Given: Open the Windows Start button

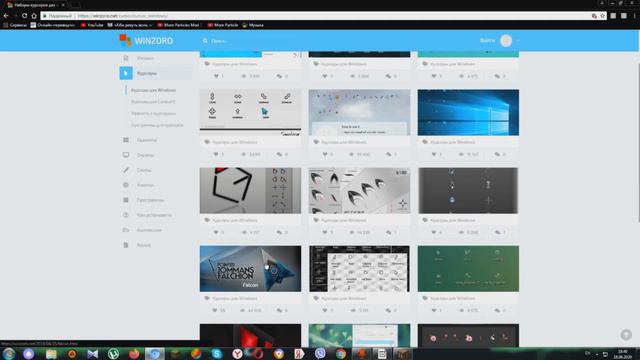Looking at the screenshot, I should [9, 353].
